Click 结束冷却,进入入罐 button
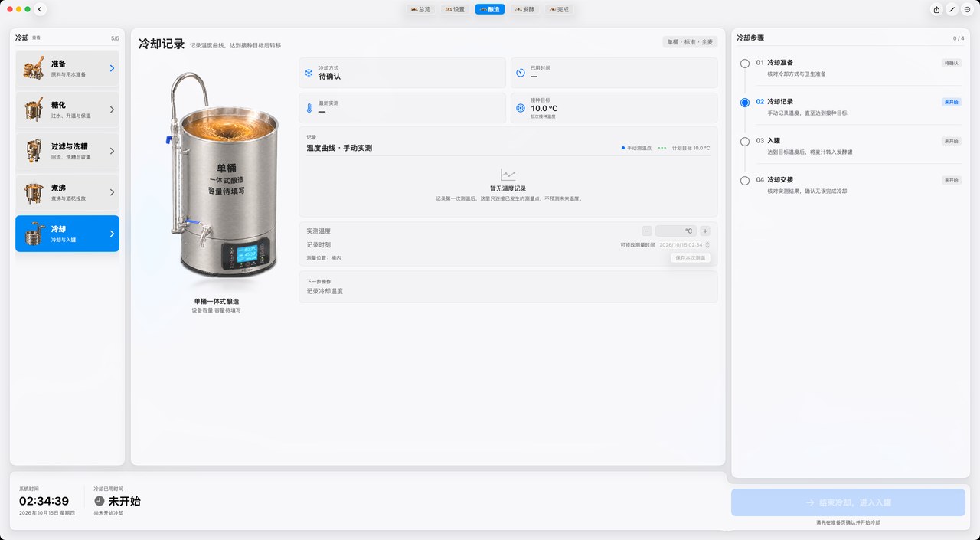Image resolution: width=980 pixels, height=540 pixels. tap(848, 502)
